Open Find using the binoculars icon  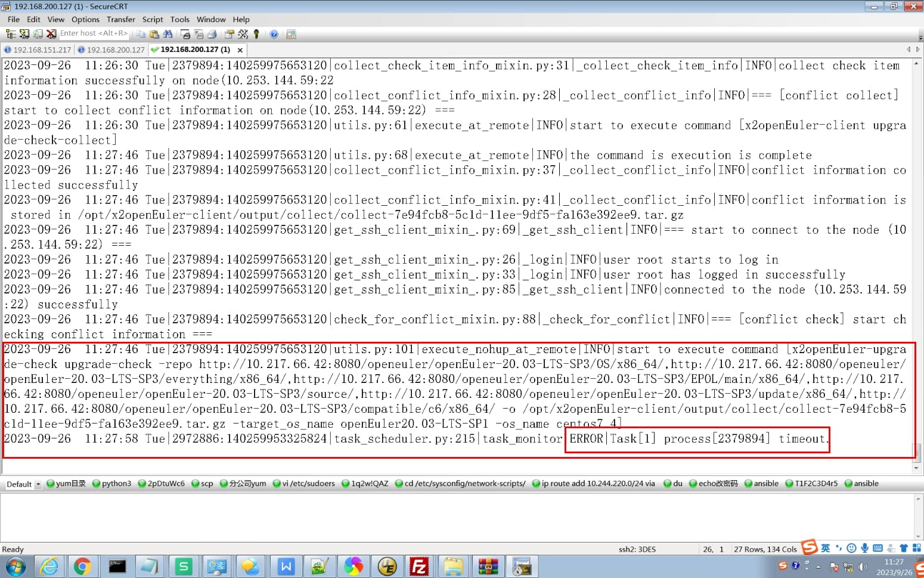click(168, 34)
